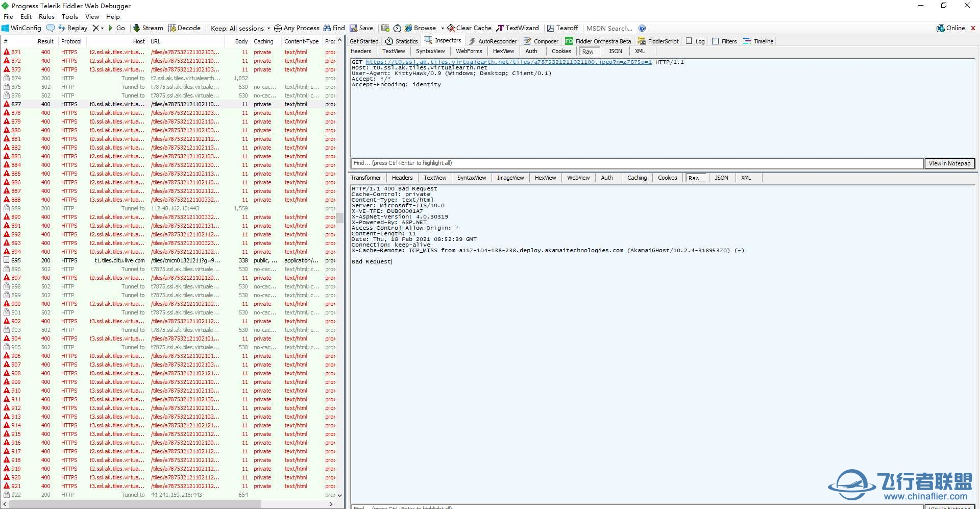The image size is (980, 509).
Task: Click the request Find text box
Action: point(637,163)
